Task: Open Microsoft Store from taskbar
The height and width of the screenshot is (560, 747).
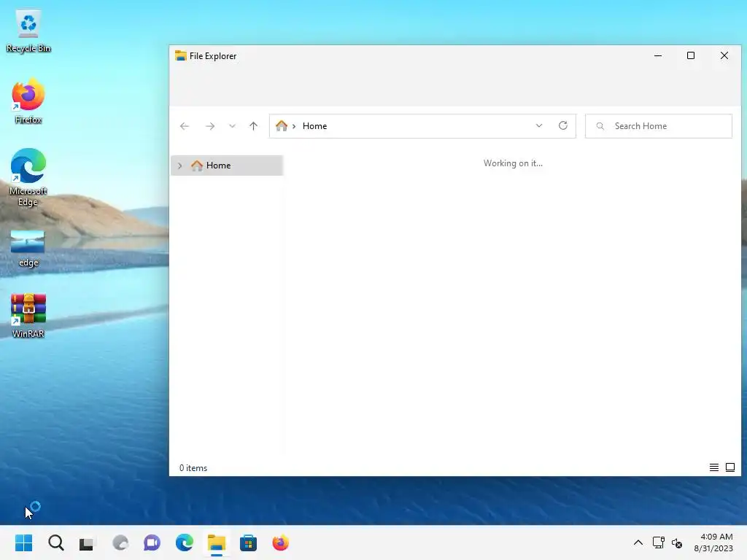Action: pos(248,542)
